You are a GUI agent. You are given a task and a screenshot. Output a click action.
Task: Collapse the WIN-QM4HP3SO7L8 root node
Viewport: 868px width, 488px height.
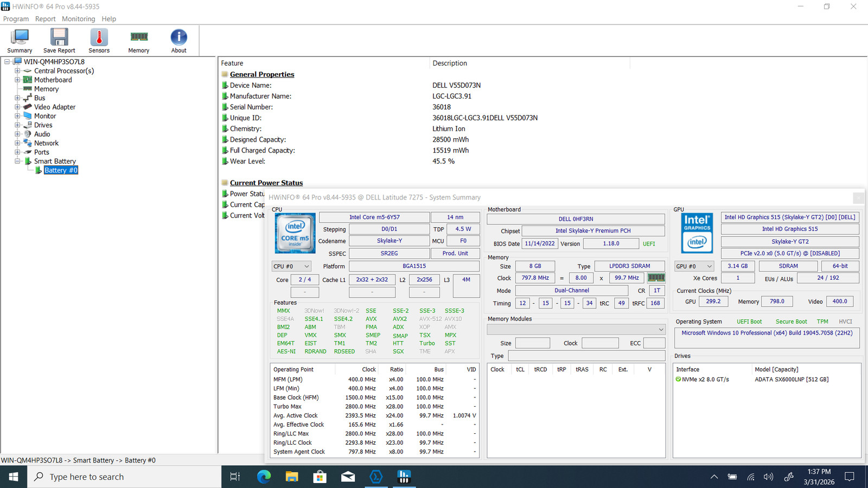pos(7,62)
